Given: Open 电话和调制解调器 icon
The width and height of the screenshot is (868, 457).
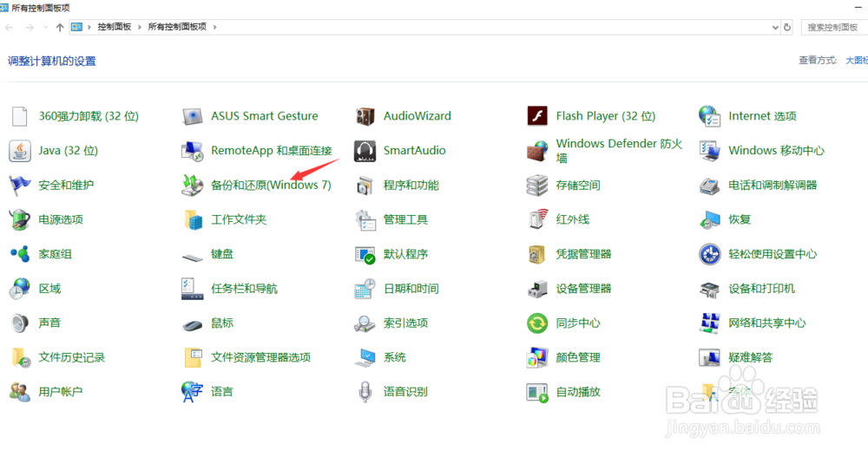Looking at the screenshot, I should pos(710,186).
